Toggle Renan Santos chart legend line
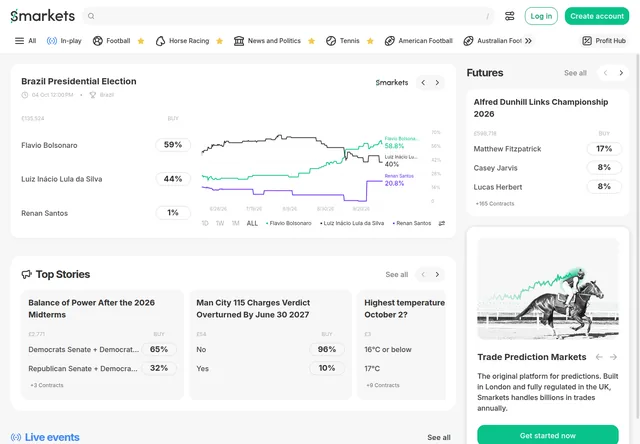The height and width of the screenshot is (444, 640). point(411,223)
